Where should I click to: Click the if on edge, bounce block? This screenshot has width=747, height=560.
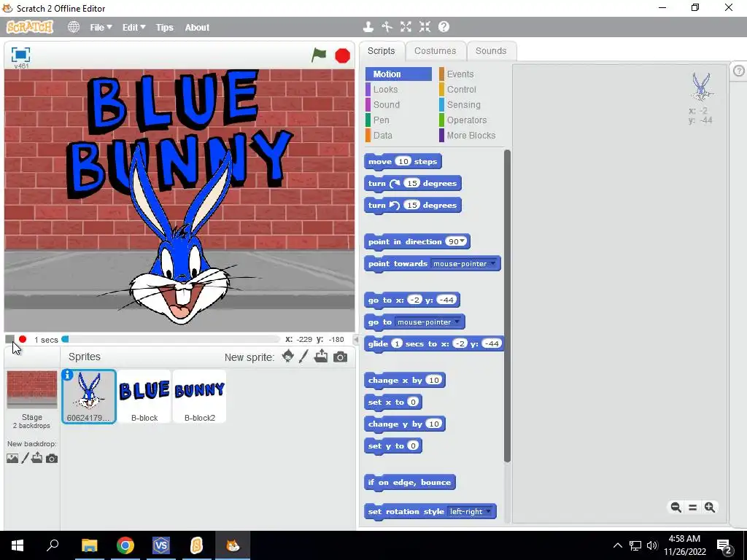[410, 483]
